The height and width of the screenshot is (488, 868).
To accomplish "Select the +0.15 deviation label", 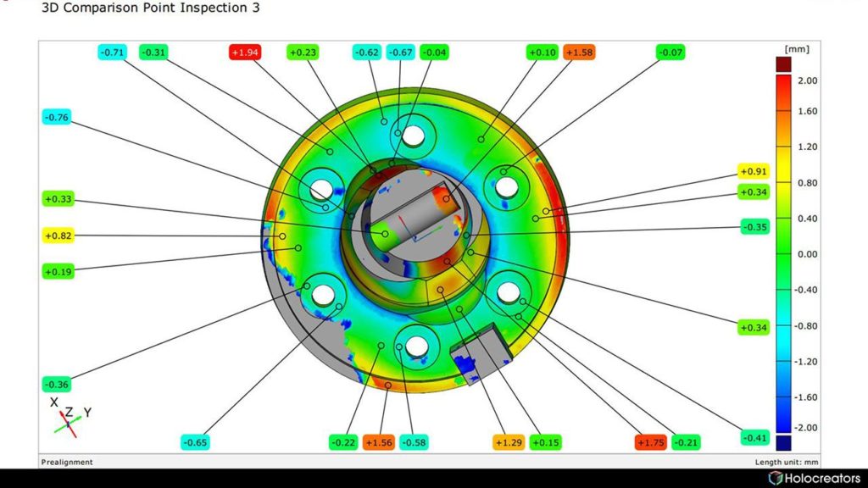I will point(545,442).
